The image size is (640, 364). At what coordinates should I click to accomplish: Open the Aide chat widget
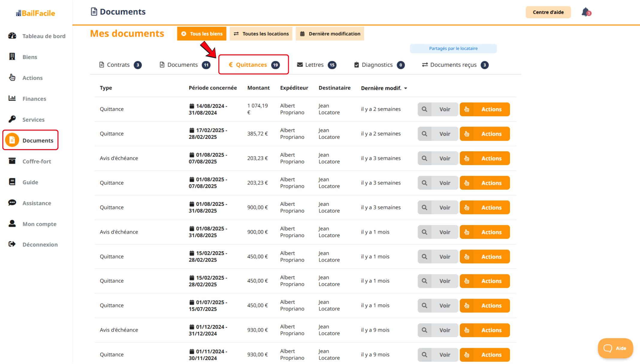tap(615, 348)
